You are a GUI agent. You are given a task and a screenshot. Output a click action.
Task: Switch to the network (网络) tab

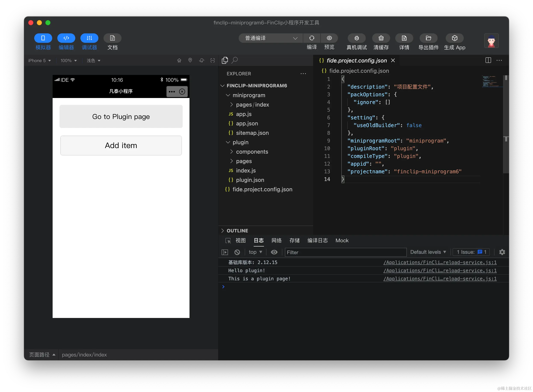(x=276, y=240)
